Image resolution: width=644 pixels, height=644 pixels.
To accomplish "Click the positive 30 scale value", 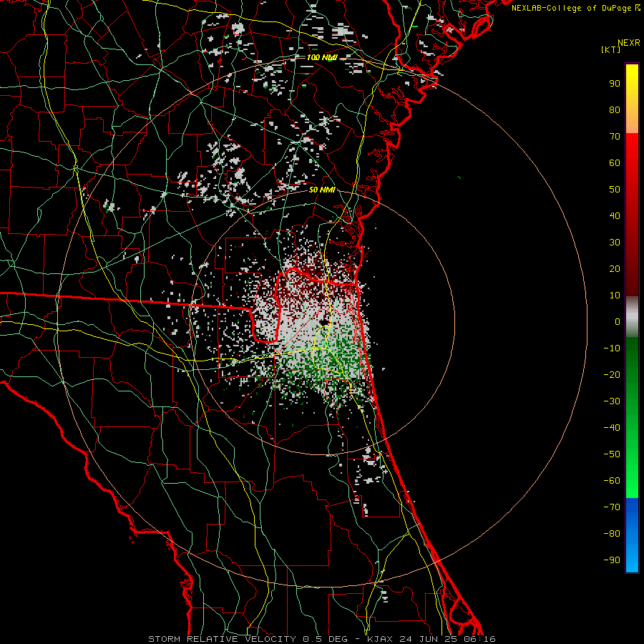I will click(615, 243).
